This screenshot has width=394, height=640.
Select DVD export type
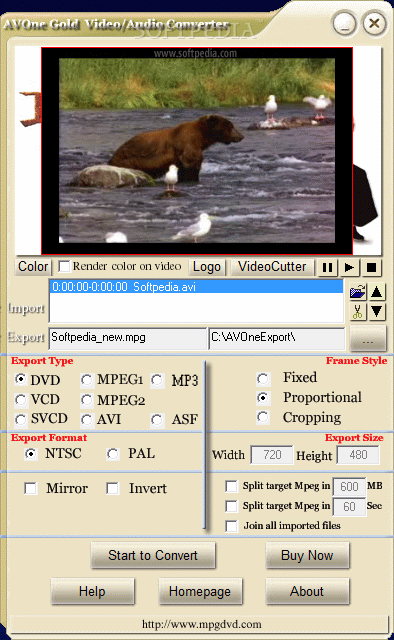point(20,379)
